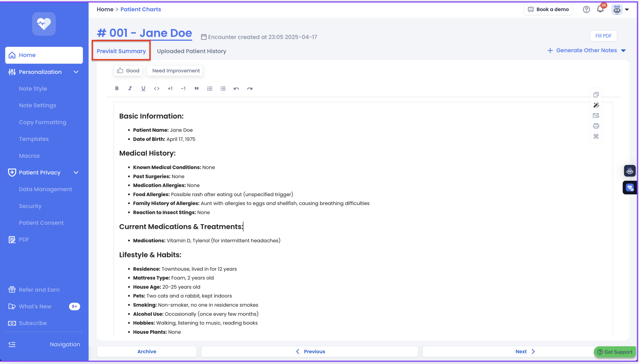Print the previsit summary

point(596,126)
